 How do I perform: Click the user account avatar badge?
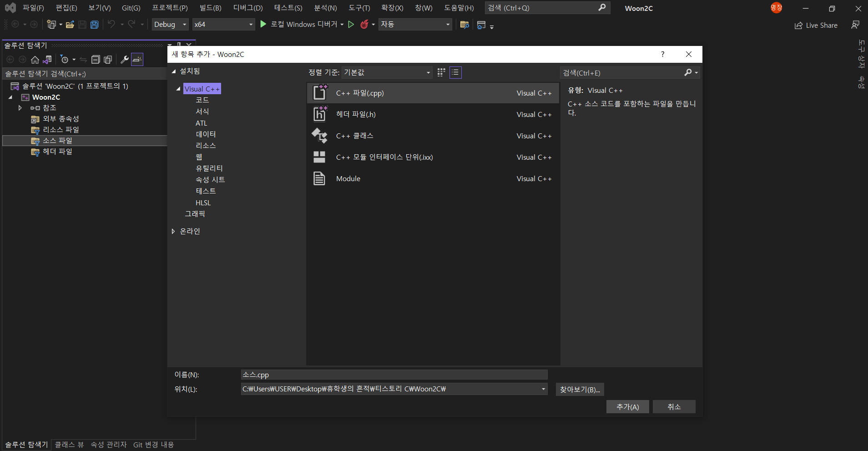(x=776, y=8)
